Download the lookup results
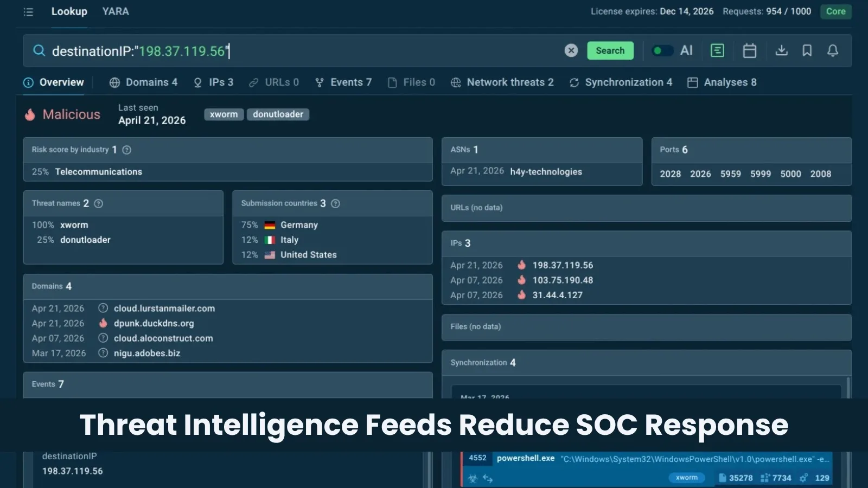 pyautogui.click(x=781, y=50)
